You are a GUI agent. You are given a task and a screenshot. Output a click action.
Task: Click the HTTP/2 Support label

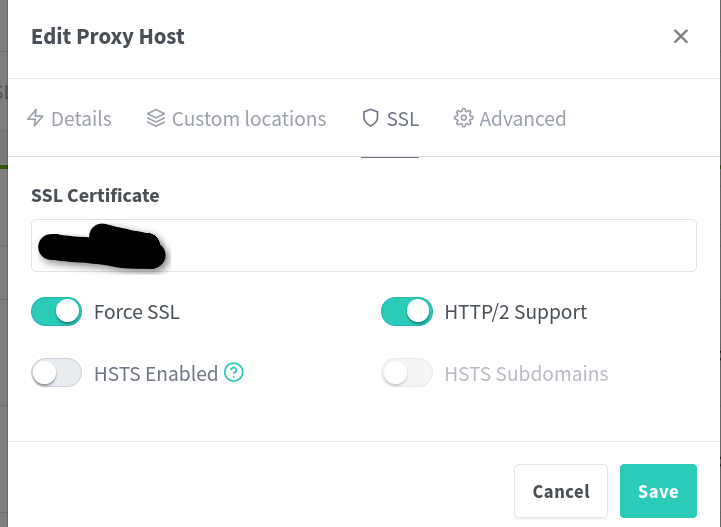[x=515, y=312]
